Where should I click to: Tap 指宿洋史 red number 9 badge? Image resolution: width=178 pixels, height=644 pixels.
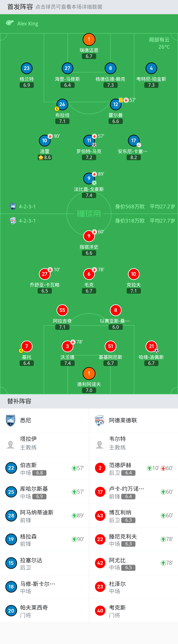pyautogui.click(x=89, y=236)
